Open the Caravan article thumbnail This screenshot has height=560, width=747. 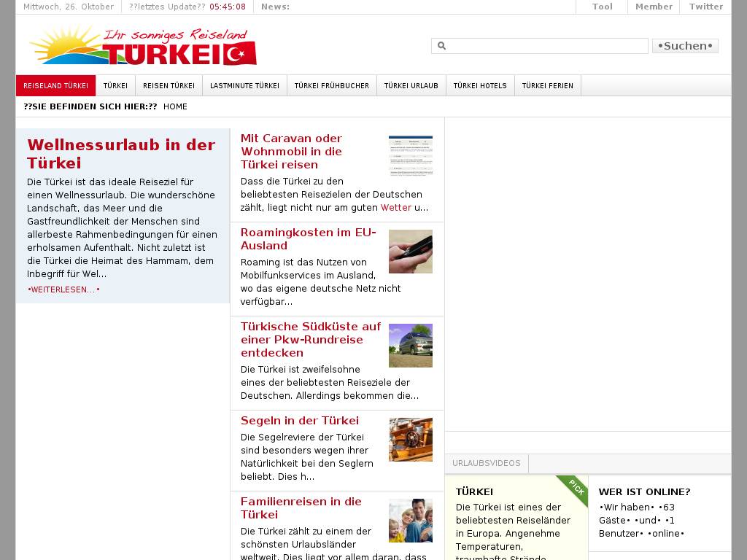point(410,155)
